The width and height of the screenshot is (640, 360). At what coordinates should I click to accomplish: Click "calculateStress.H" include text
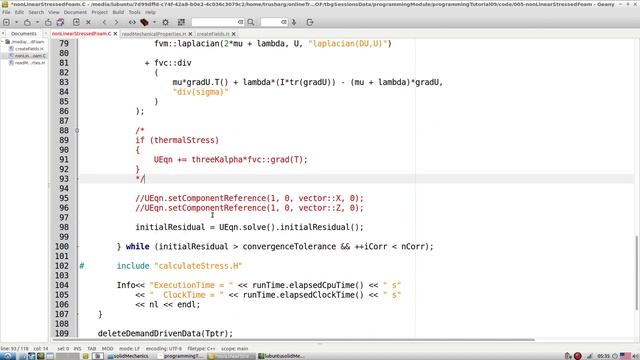click(x=198, y=266)
